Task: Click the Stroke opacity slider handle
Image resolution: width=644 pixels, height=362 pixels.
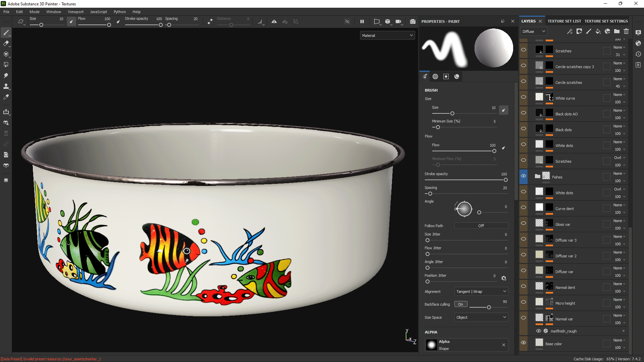Action: click(x=505, y=180)
